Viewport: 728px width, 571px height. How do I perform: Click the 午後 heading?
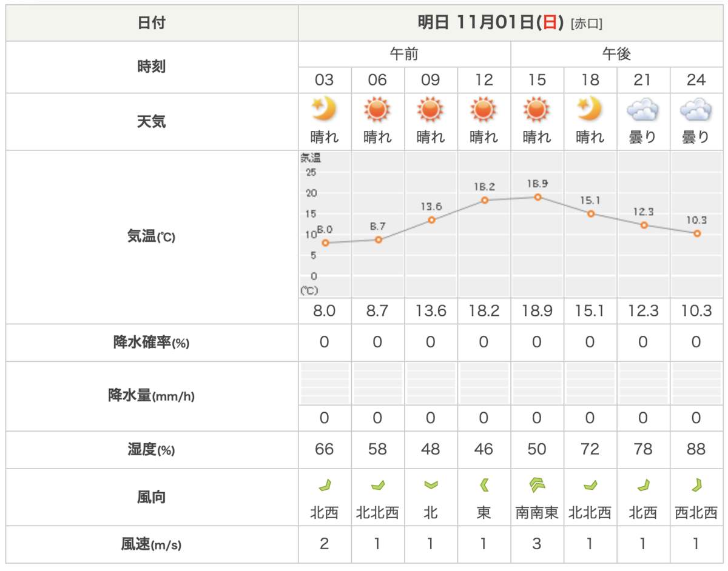click(x=616, y=54)
